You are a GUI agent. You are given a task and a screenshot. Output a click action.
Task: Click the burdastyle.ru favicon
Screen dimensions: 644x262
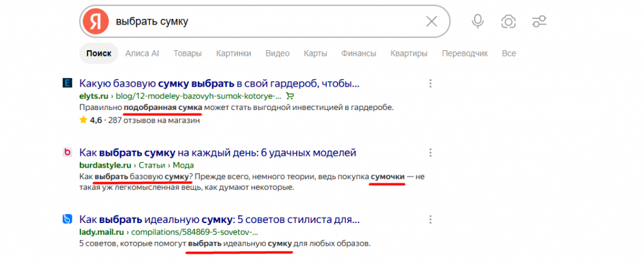tap(67, 153)
